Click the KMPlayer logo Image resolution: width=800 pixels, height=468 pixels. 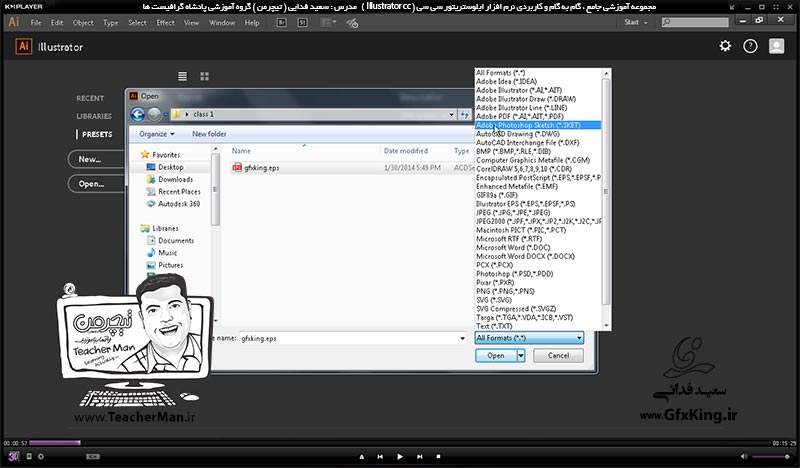click(23, 7)
